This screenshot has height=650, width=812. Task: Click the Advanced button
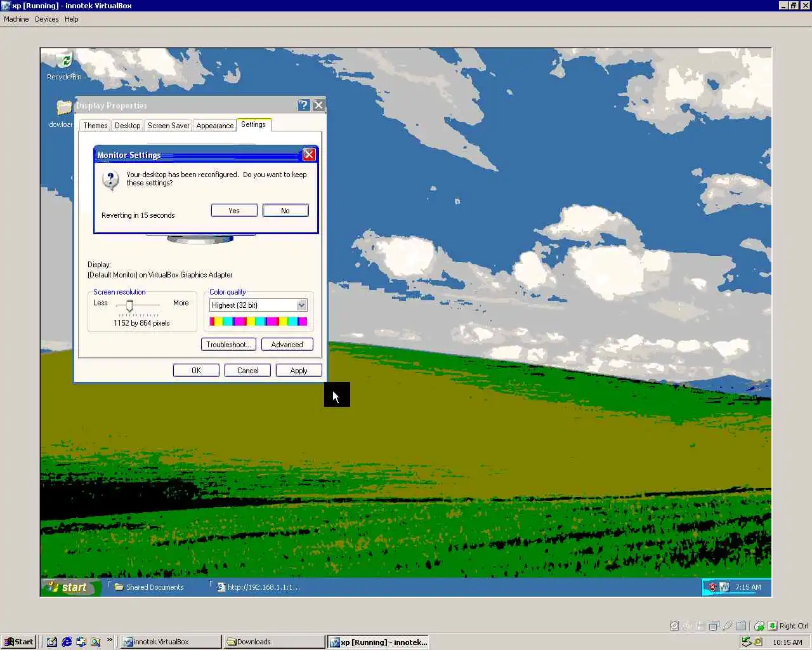287,345
